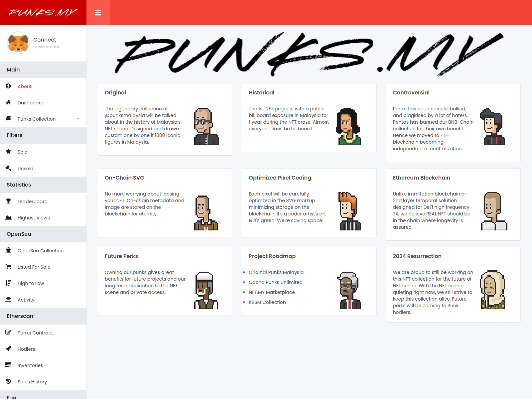Click the About info circle icon
532x399 pixels.
9,86
